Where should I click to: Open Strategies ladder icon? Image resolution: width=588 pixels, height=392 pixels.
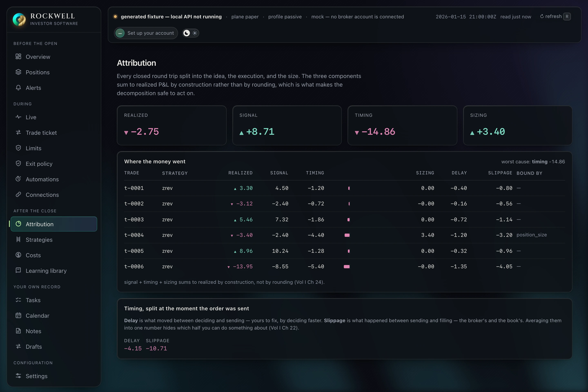pyautogui.click(x=18, y=239)
